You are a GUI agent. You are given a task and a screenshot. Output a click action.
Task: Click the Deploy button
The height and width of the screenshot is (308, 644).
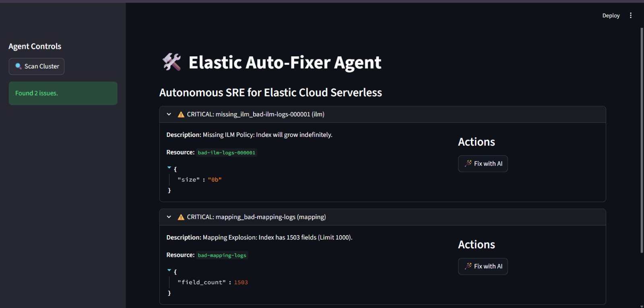[611, 15]
